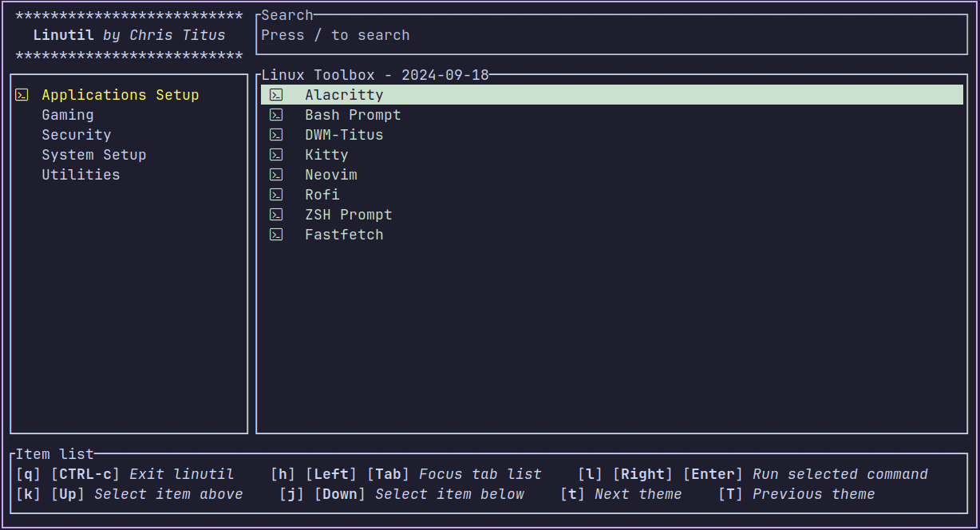Click the [Right] key hint
The image size is (980, 530).
643,474
